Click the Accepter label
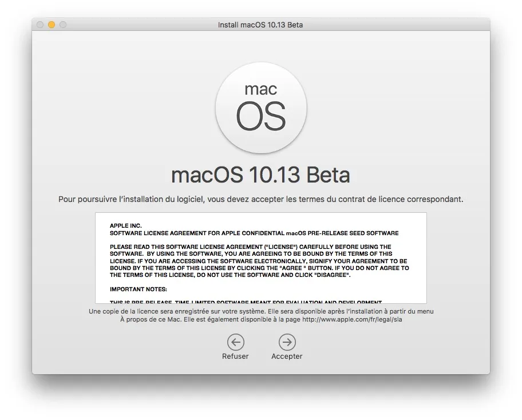The width and height of the screenshot is (522, 420). click(287, 356)
